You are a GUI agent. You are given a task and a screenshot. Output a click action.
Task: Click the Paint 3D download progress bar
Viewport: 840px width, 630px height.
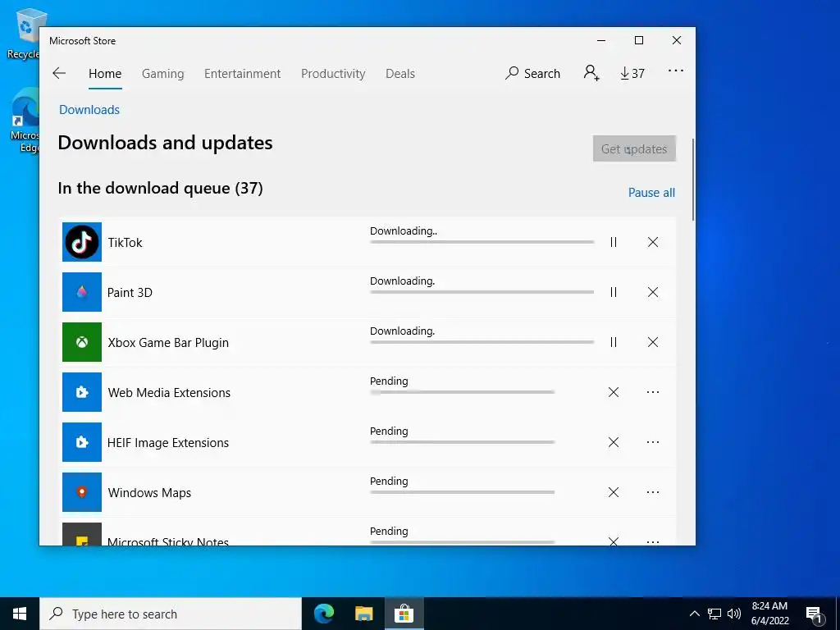click(482, 292)
